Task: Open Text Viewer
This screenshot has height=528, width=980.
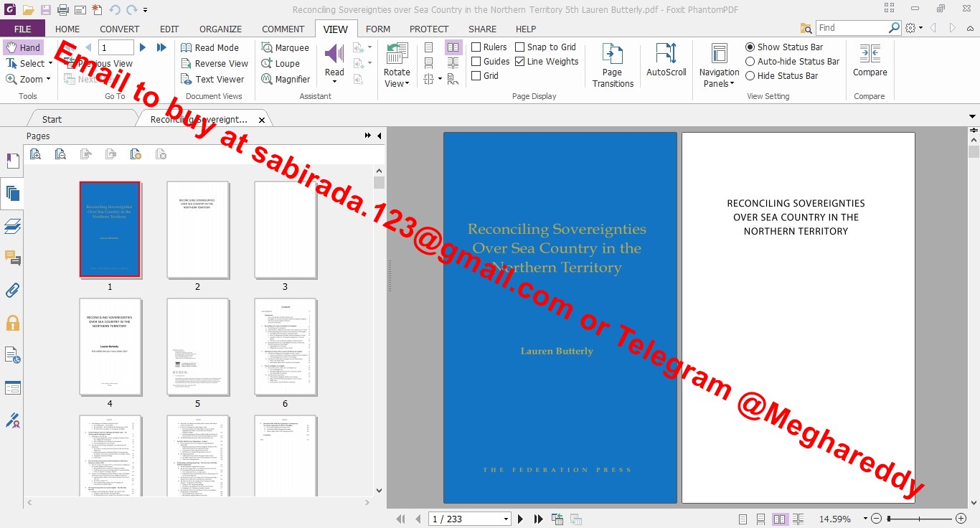Action: pos(212,79)
